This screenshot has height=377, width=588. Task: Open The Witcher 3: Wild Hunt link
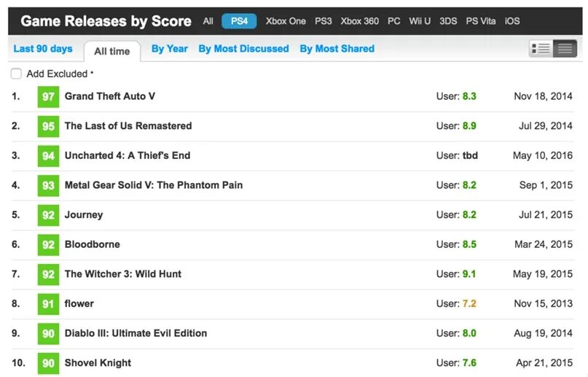pyautogui.click(x=122, y=274)
